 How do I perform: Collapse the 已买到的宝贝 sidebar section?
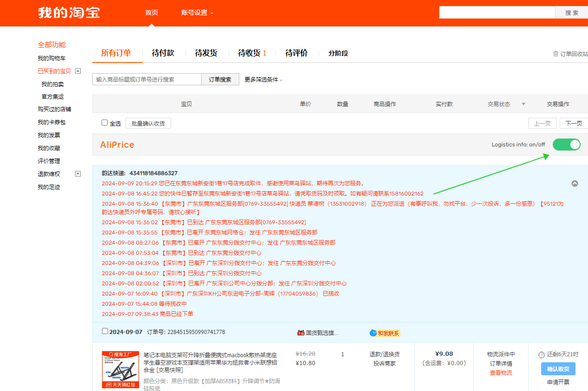78,71
